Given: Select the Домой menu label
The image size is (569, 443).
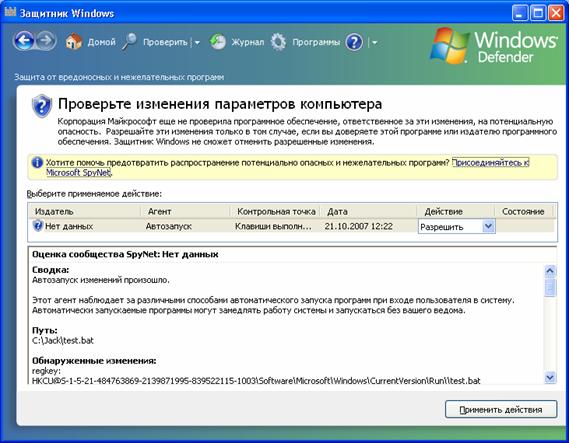Looking at the screenshot, I should point(101,42).
